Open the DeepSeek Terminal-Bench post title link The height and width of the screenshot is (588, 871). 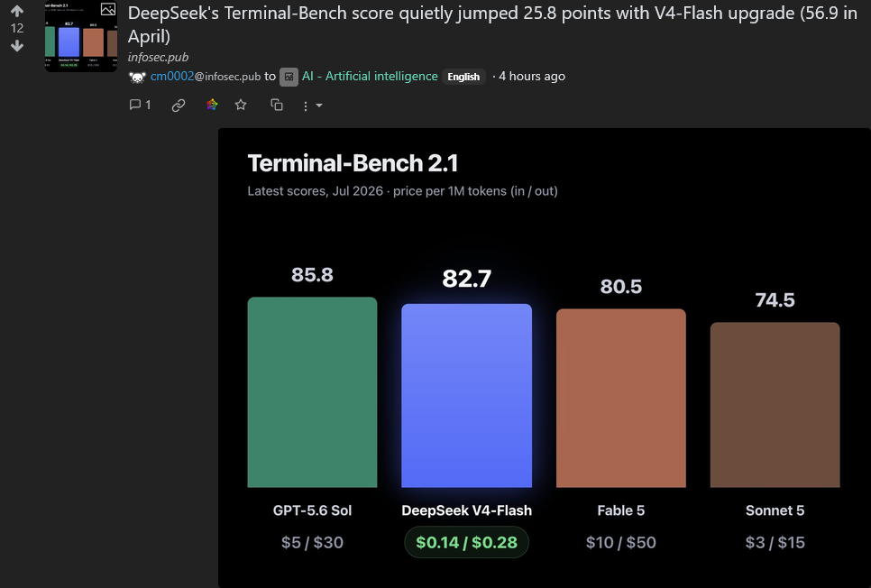(492, 24)
